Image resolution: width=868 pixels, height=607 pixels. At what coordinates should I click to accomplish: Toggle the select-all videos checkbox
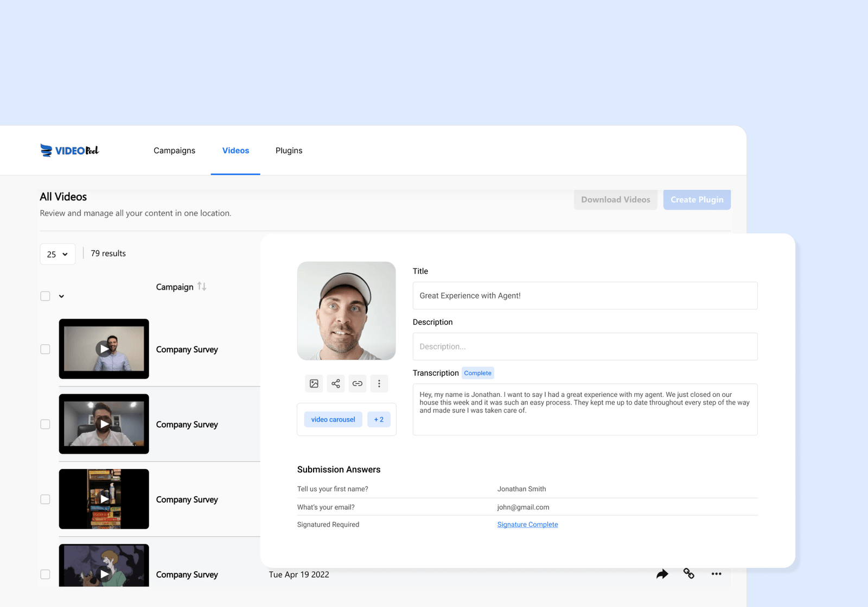(x=45, y=296)
